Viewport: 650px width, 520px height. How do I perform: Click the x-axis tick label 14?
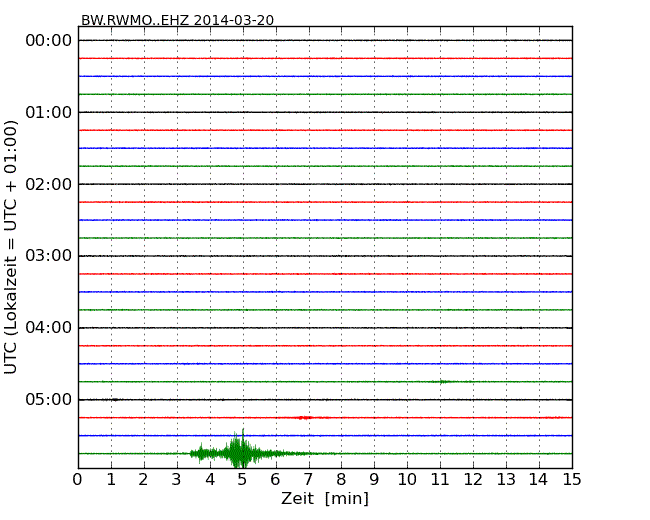539,480
